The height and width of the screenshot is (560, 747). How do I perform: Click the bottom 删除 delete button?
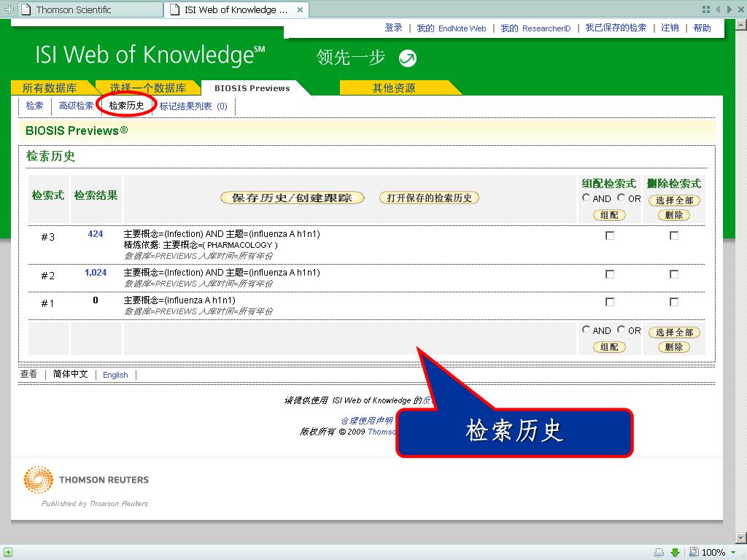(x=674, y=347)
